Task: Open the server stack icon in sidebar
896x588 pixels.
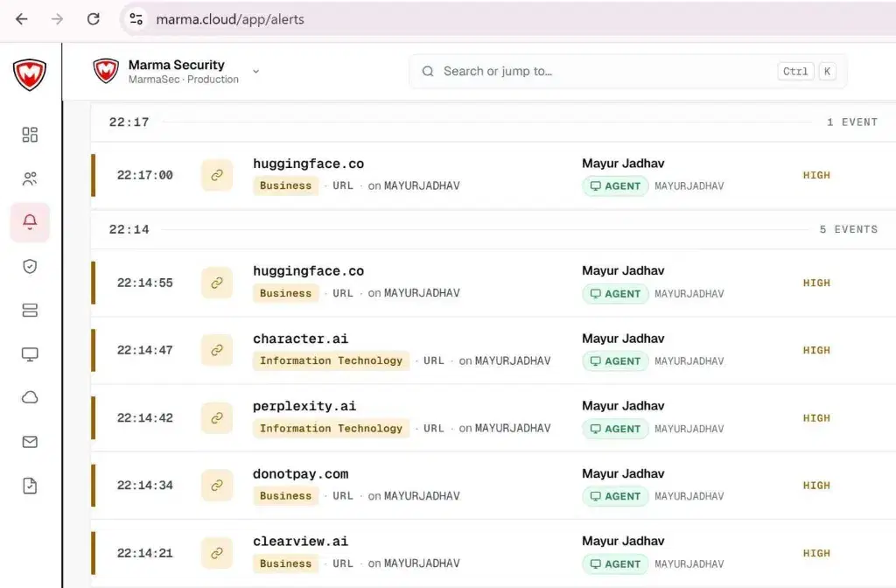Action: 30,311
